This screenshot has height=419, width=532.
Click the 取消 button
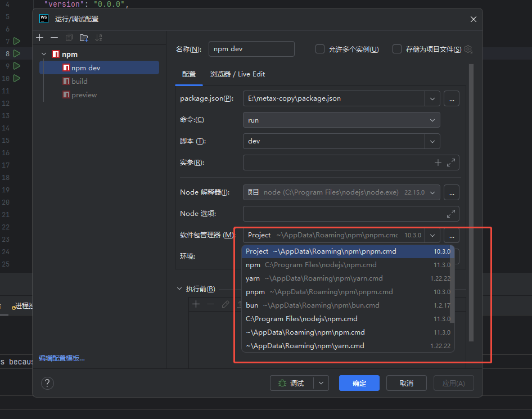click(407, 384)
